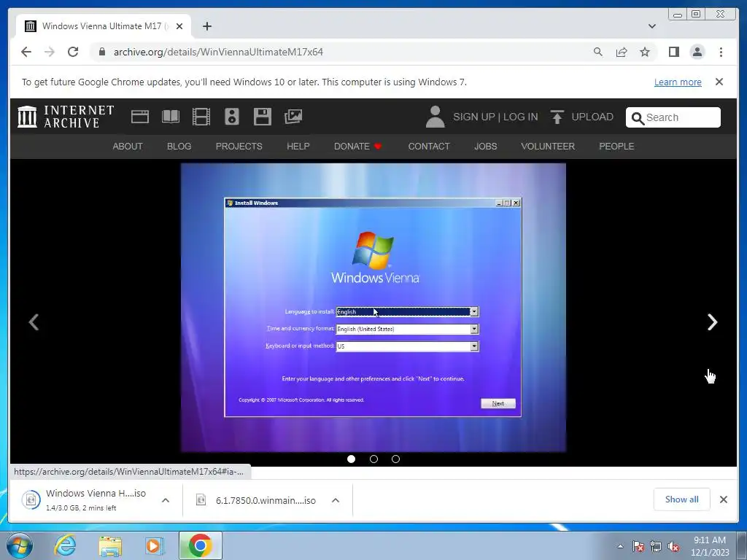Open zoom magnifier icon in address bar
Image resolution: width=747 pixels, height=560 pixels.
pos(598,52)
